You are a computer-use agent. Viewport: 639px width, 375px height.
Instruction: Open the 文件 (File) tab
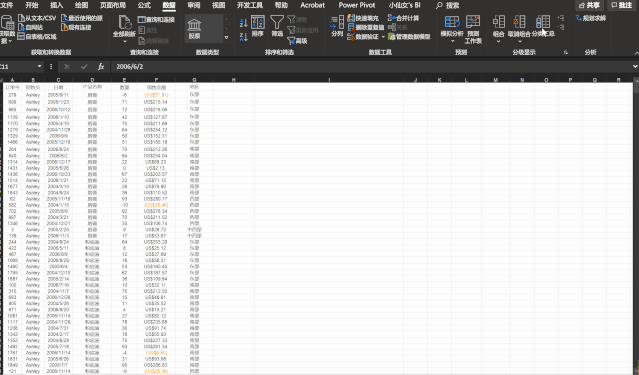point(7,5)
